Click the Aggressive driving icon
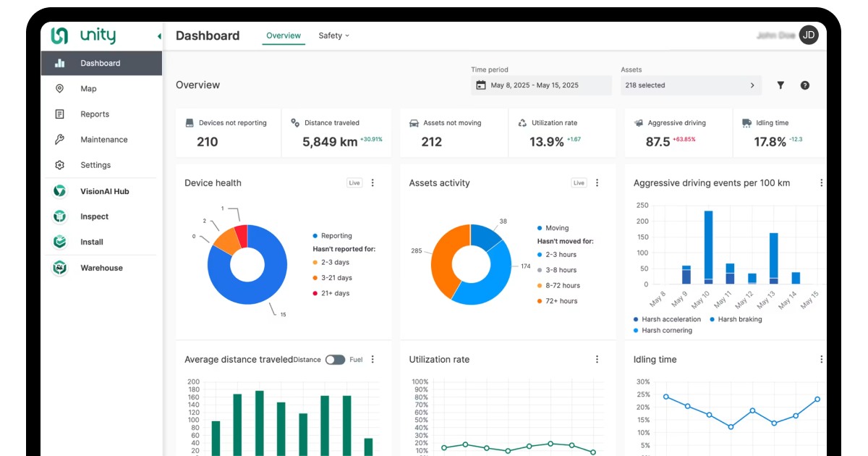The image size is (868, 456). point(639,123)
